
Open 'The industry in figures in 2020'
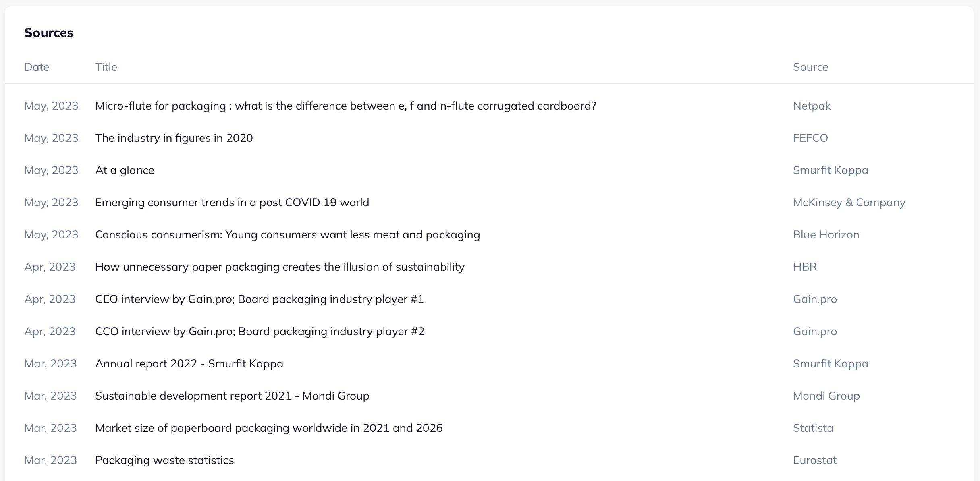[x=174, y=138]
